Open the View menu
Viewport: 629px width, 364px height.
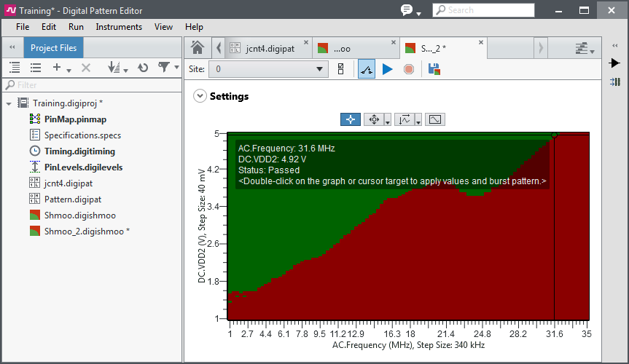pyautogui.click(x=163, y=27)
